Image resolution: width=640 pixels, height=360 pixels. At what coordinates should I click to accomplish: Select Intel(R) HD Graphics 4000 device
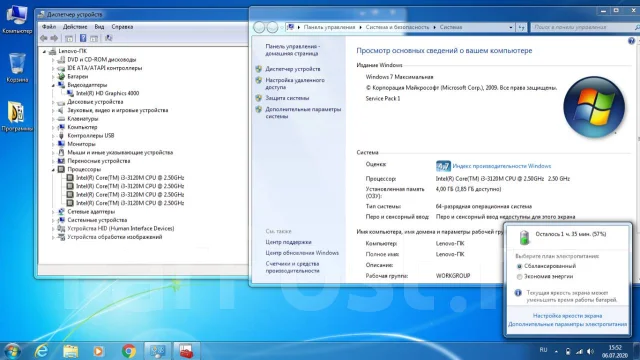click(x=107, y=93)
